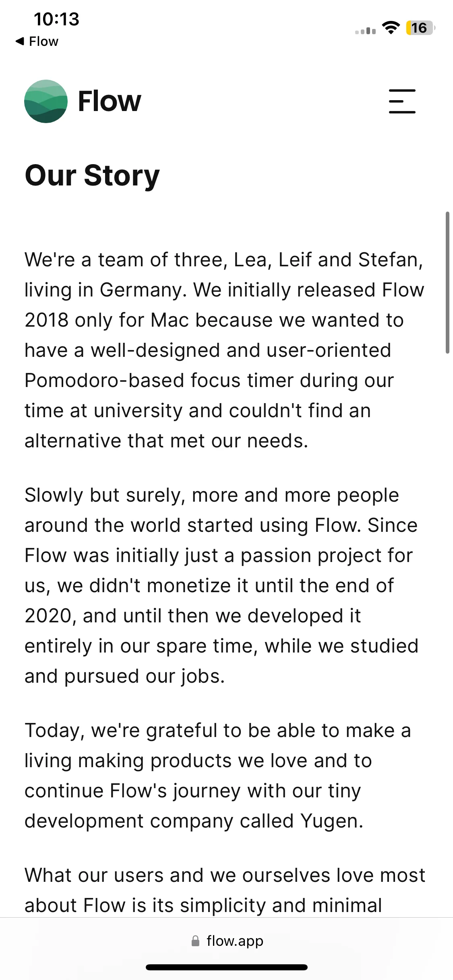The height and width of the screenshot is (980, 453).
Task: Tap the flow.app address bar
Action: pos(227,941)
